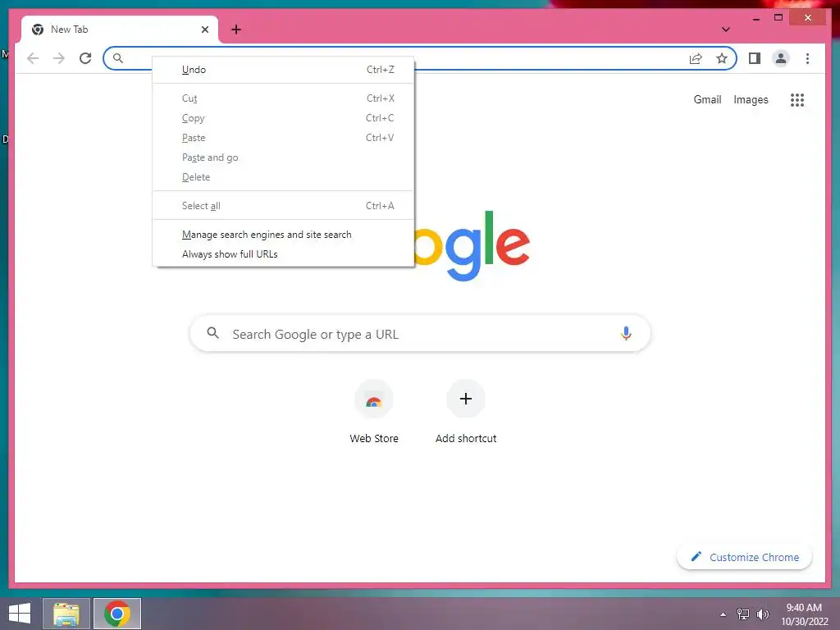
Task: Choose Delete from the context menu
Action: pyautogui.click(x=283, y=177)
